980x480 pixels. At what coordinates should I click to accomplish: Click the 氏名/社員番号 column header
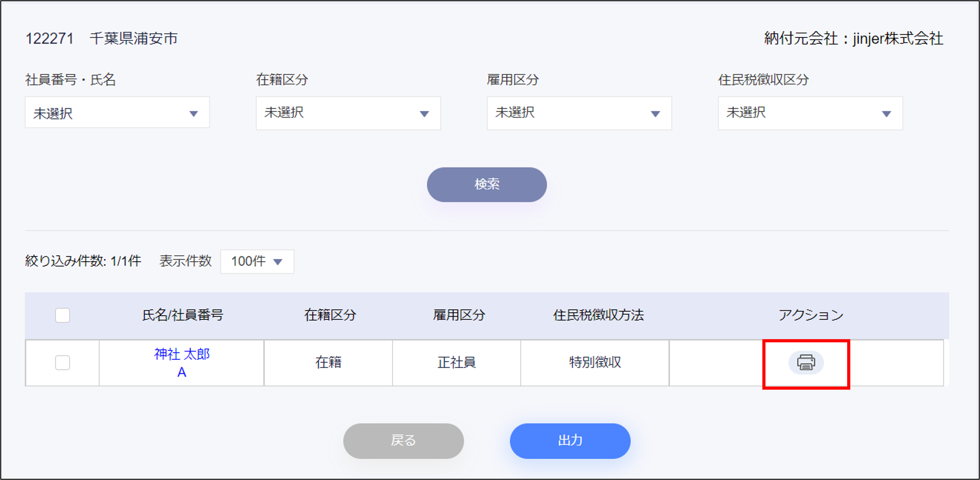pyautogui.click(x=182, y=315)
